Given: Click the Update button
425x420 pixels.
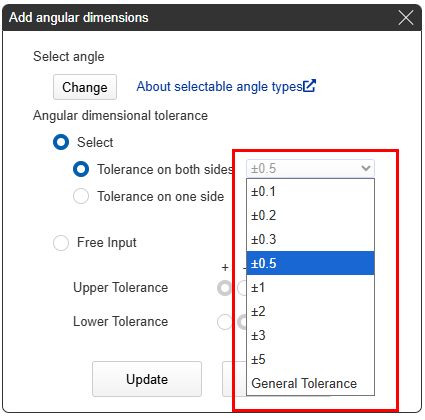Looking at the screenshot, I should click(147, 379).
